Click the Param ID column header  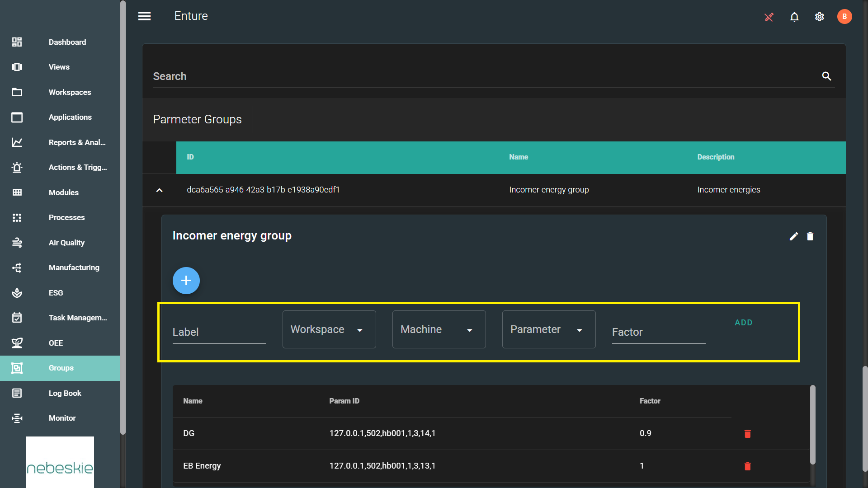click(x=344, y=401)
